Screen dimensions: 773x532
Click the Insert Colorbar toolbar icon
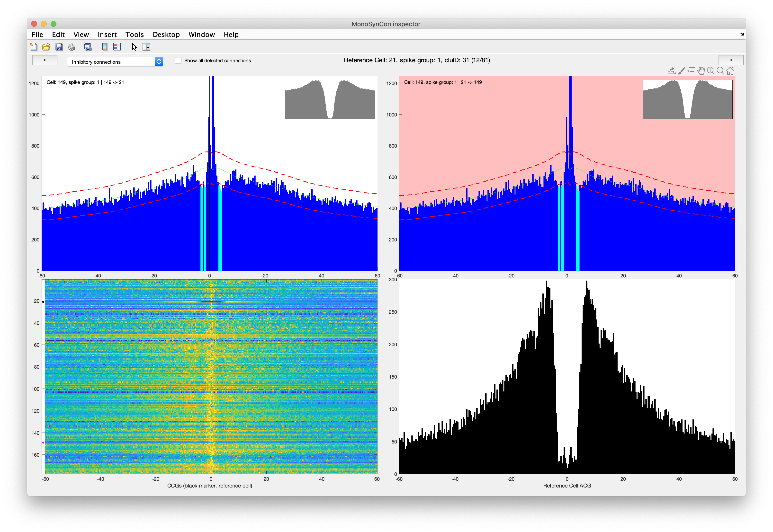pyautogui.click(x=104, y=47)
